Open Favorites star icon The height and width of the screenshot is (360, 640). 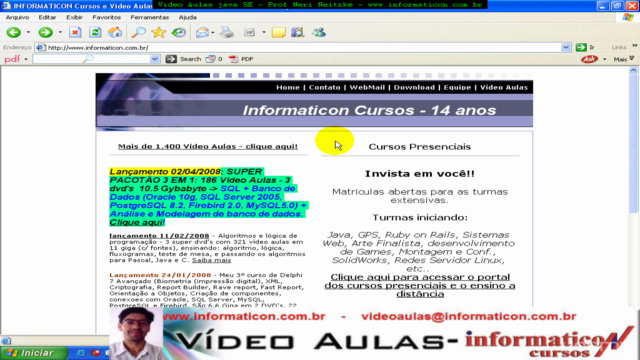coord(158,32)
